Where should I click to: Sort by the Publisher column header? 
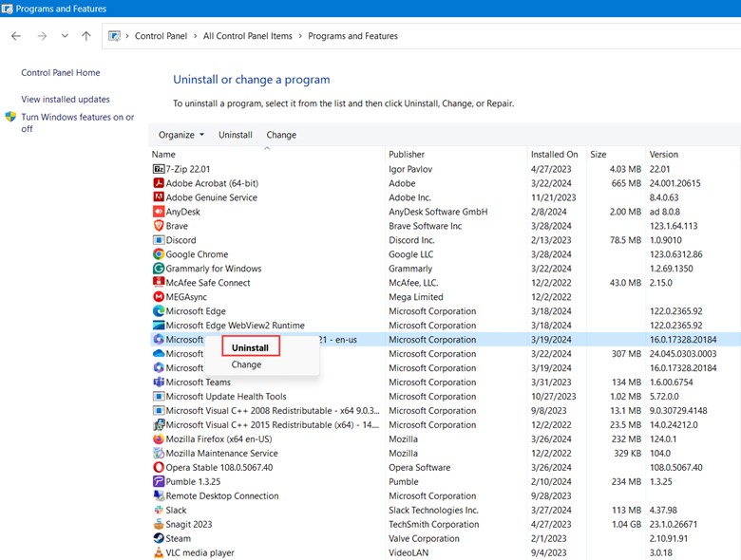pos(456,155)
